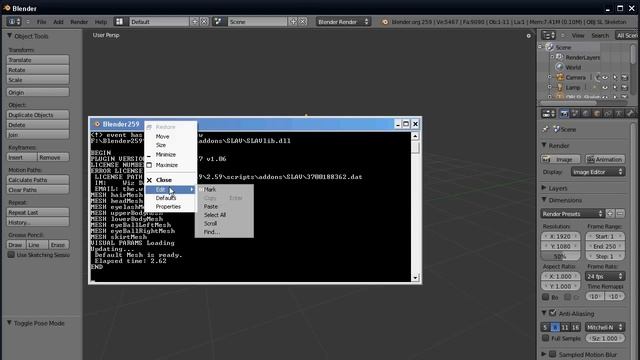Select the Scene properties tab icon
640x360 pixels.
pos(575,114)
